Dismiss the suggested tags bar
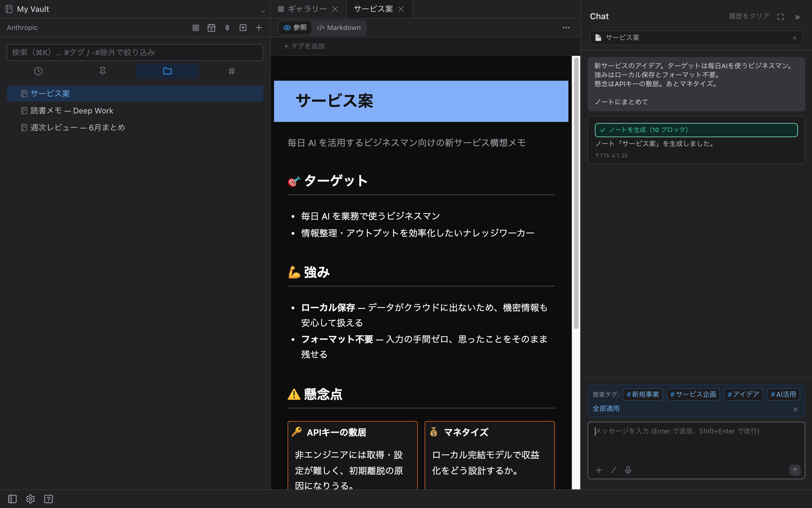The width and height of the screenshot is (812, 508). [x=796, y=409]
